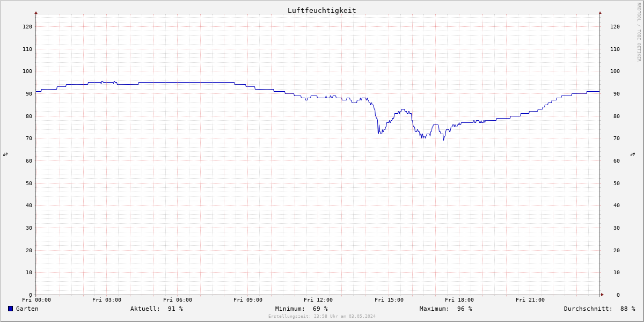Click the blue Garten legend color swatch
The width and height of the screenshot is (644, 322).
10,309
